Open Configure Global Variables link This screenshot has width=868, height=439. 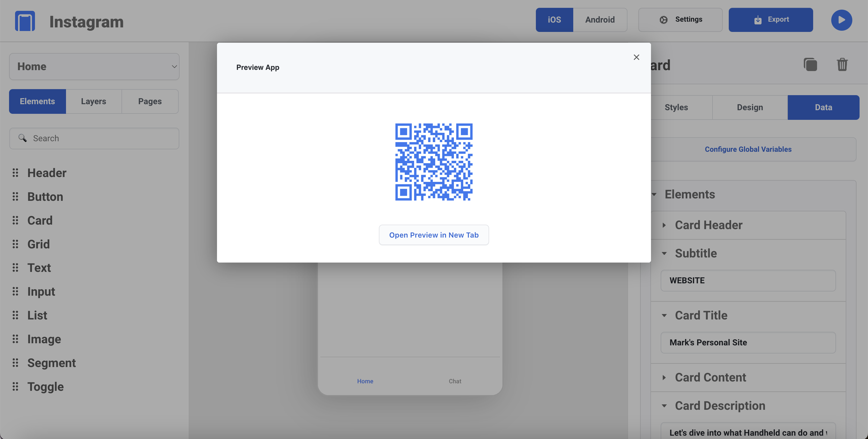tap(748, 149)
